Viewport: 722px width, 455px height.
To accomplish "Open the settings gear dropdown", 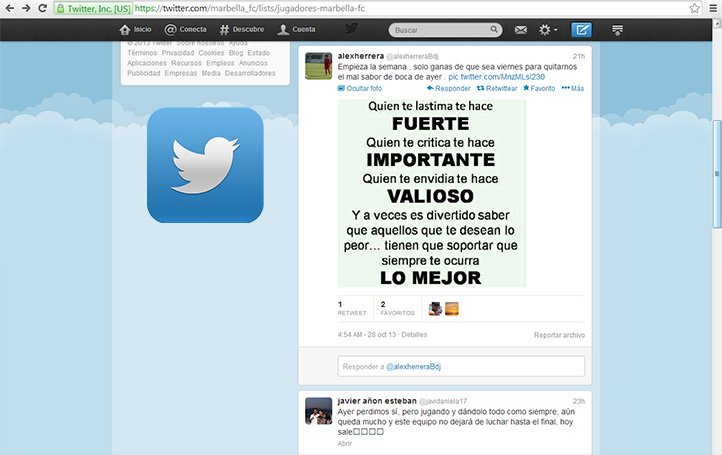I will click(548, 30).
